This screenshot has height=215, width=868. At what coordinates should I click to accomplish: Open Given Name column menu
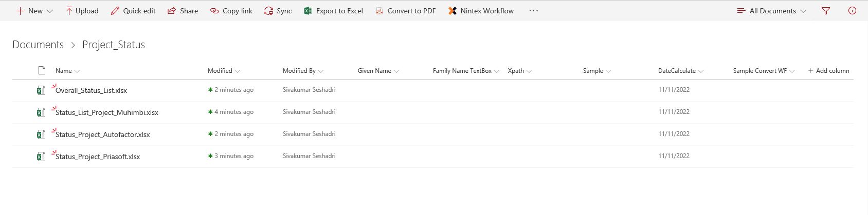point(378,71)
